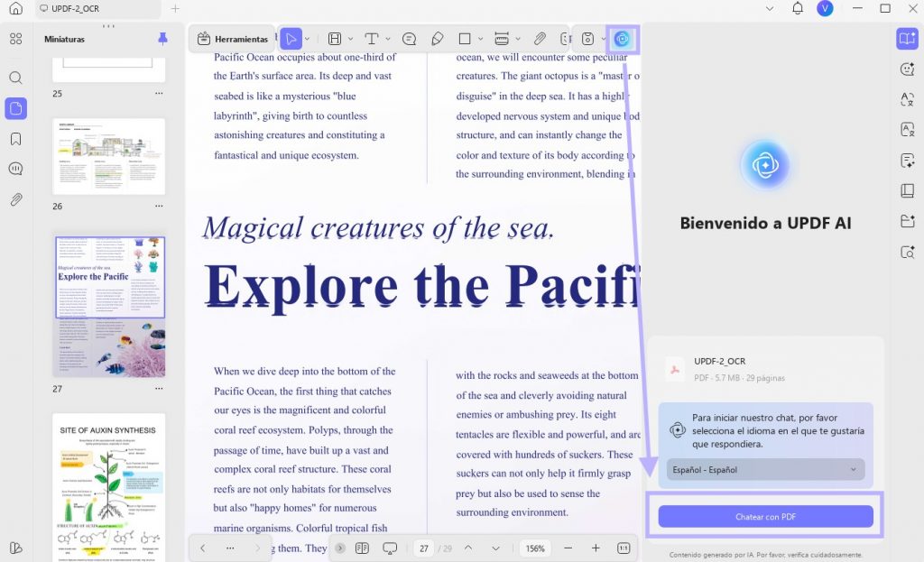
Task: Open options for page 25 thumbnail
Action: (159, 93)
